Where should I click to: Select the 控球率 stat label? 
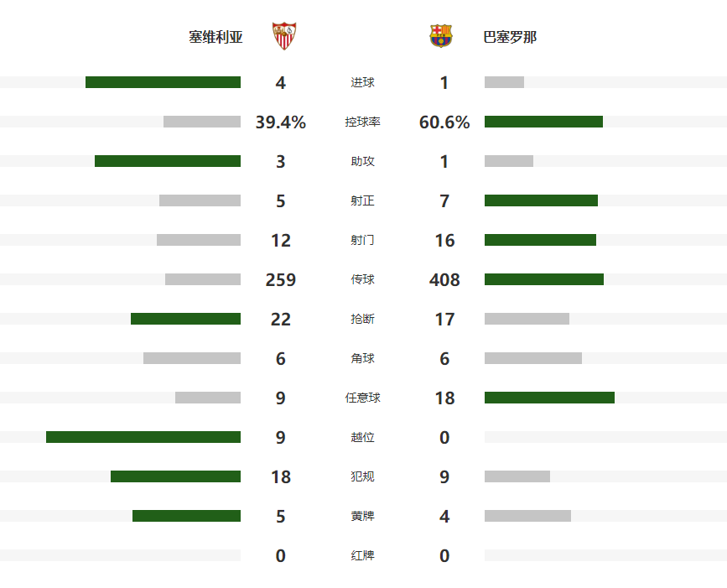pyautogui.click(x=362, y=122)
